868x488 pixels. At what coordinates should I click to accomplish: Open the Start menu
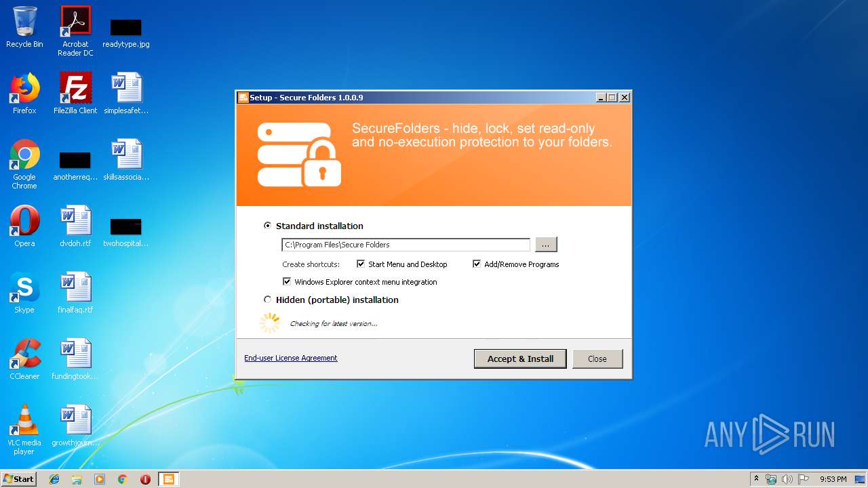(x=19, y=479)
